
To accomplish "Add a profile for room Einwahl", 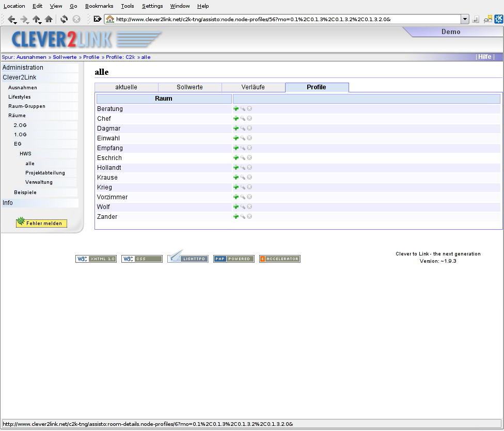I will (x=236, y=138).
